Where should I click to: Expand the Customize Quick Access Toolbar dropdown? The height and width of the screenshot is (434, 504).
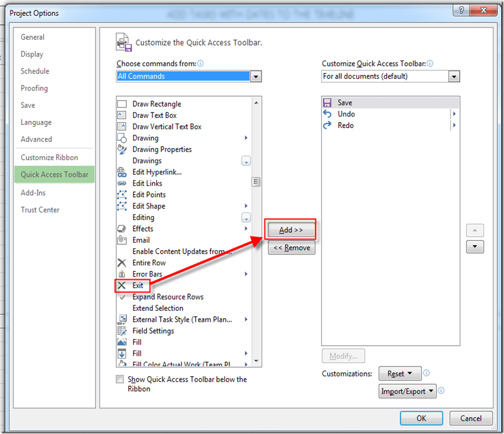tap(454, 76)
